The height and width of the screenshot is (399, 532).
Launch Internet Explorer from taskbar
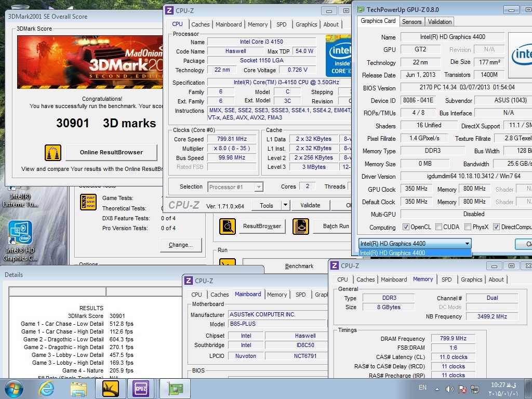coord(46,389)
